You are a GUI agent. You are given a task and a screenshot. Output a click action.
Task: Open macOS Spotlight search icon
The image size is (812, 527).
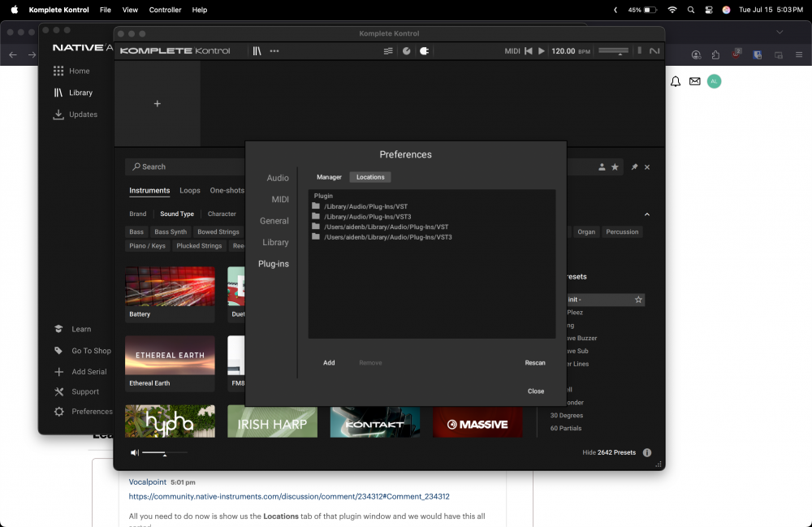point(691,10)
